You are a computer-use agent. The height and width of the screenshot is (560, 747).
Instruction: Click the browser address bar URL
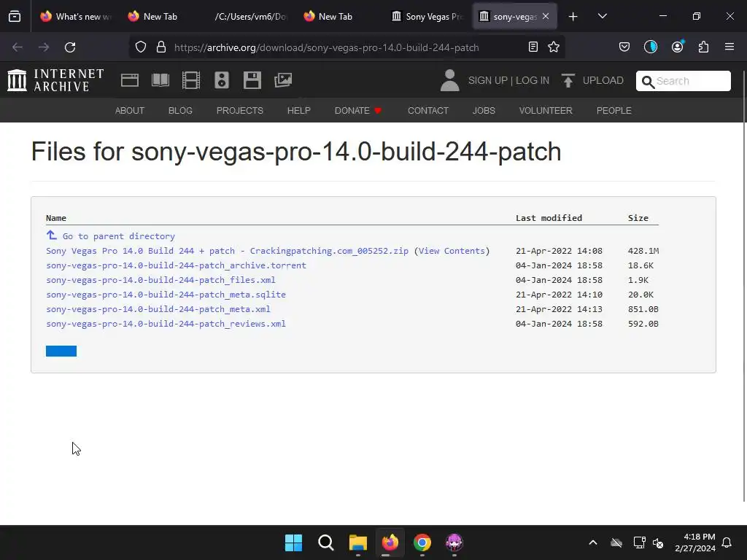[x=326, y=47]
